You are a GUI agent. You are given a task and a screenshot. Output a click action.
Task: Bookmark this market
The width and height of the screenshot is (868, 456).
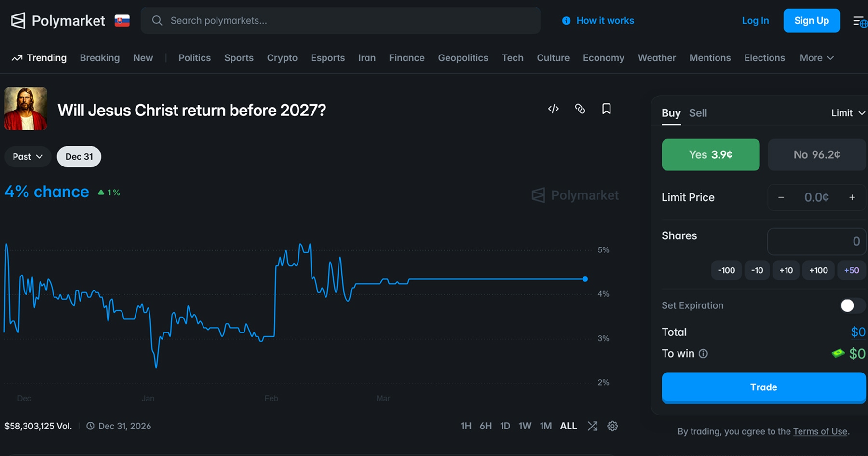point(606,109)
